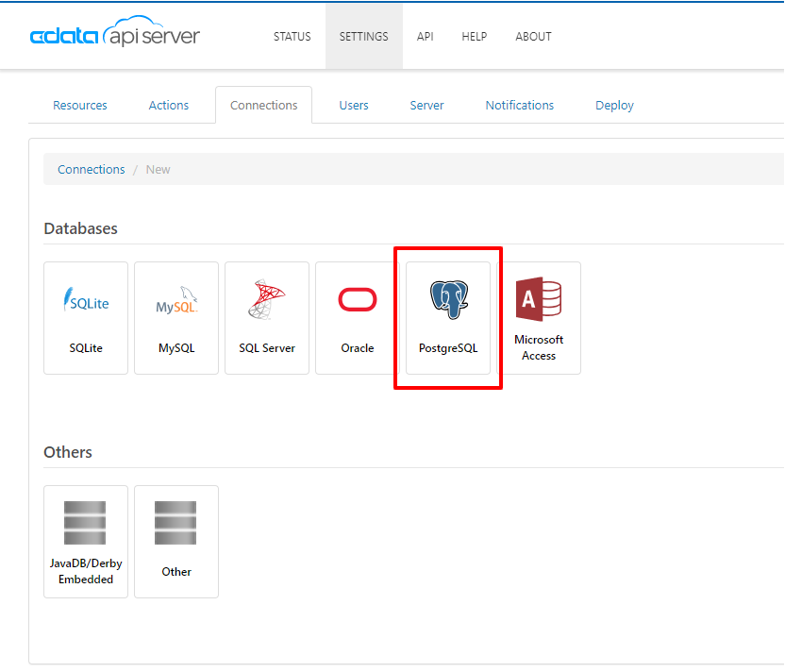Select the SQLite database icon

click(x=86, y=299)
